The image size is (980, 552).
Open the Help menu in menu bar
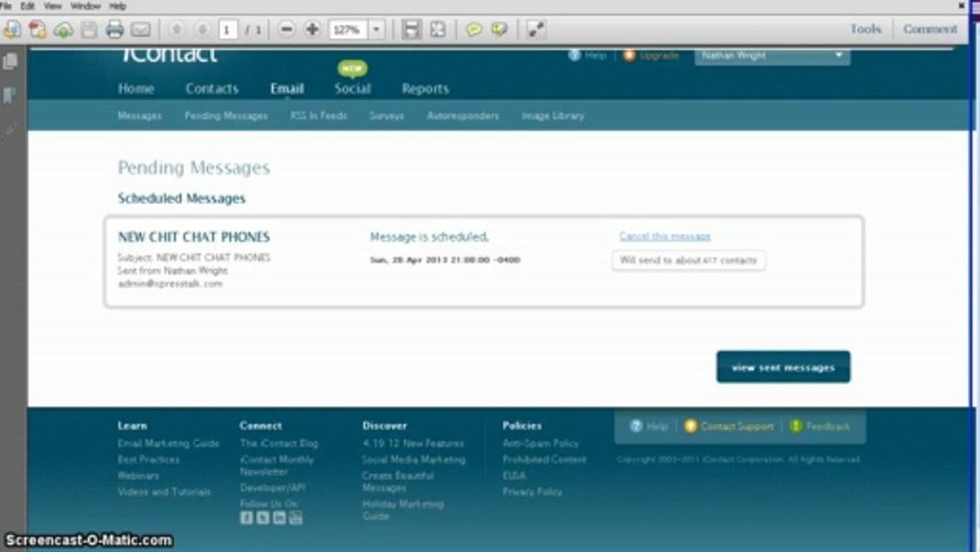pyautogui.click(x=117, y=5)
